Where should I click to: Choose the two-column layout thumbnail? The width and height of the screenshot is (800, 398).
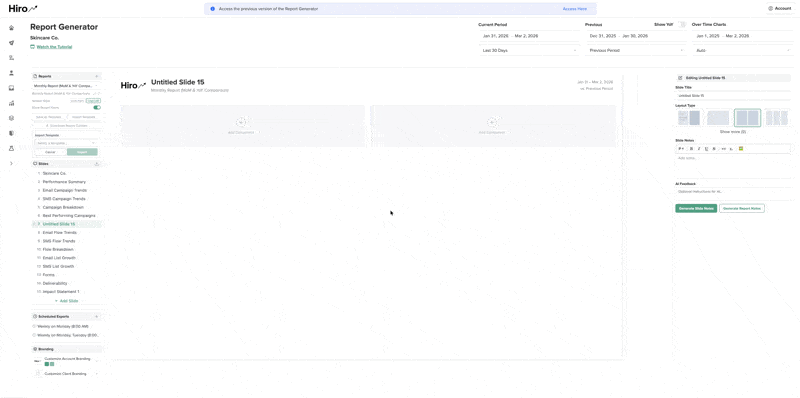(747, 118)
